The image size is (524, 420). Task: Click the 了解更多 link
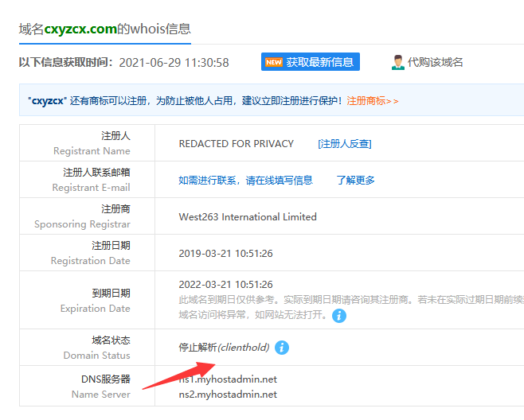[x=355, y=181]
